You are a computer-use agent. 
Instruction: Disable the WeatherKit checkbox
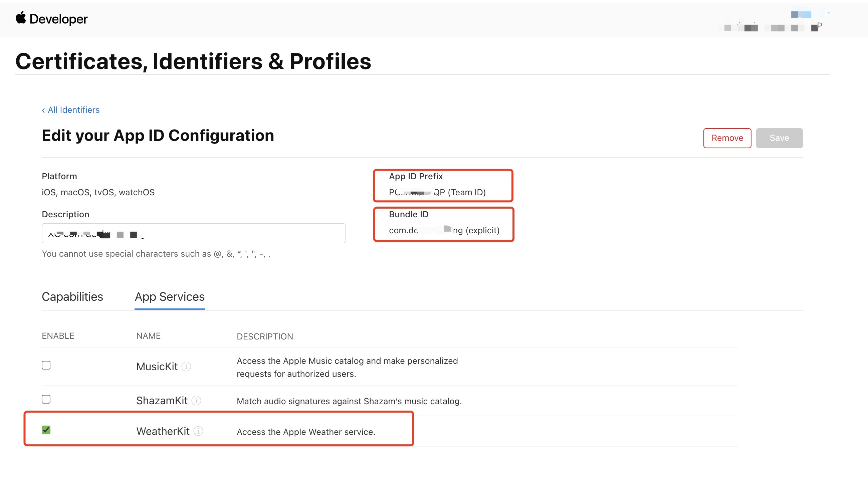pos(46,430)
